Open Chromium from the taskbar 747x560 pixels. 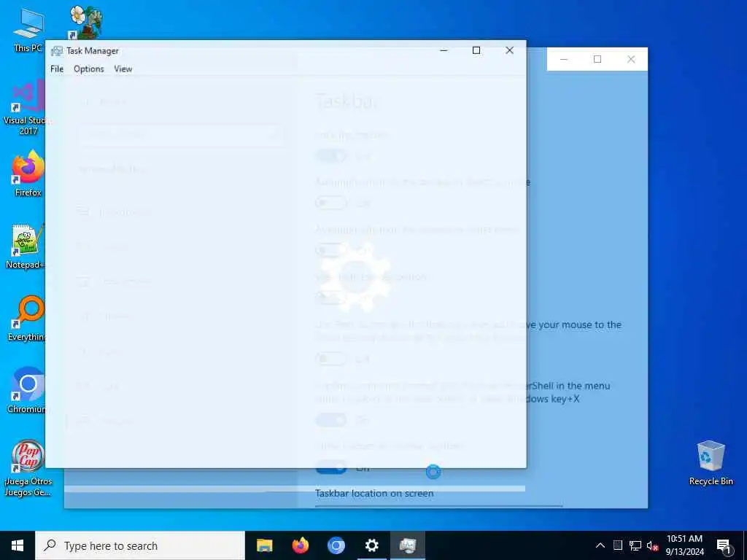coord(336,545)
